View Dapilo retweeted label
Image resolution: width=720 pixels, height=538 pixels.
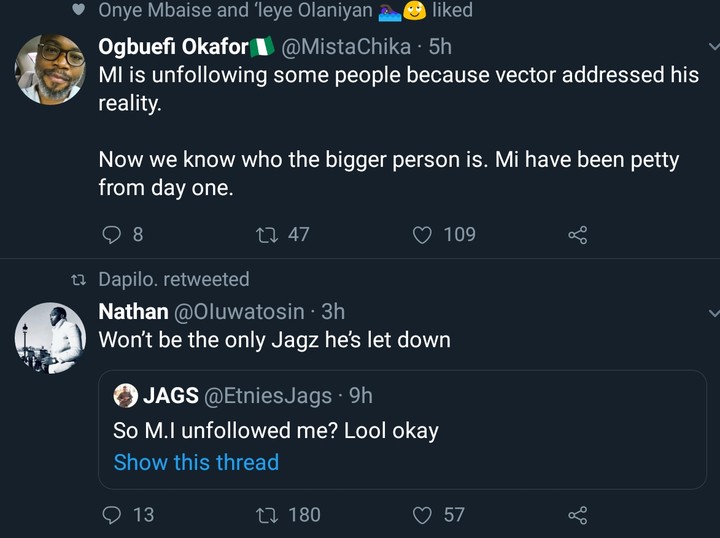click(173, 279)
